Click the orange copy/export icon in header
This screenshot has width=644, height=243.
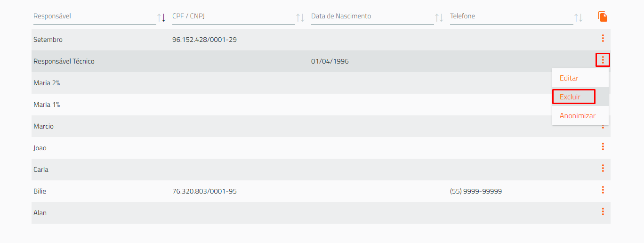click(x=603, y=16)
